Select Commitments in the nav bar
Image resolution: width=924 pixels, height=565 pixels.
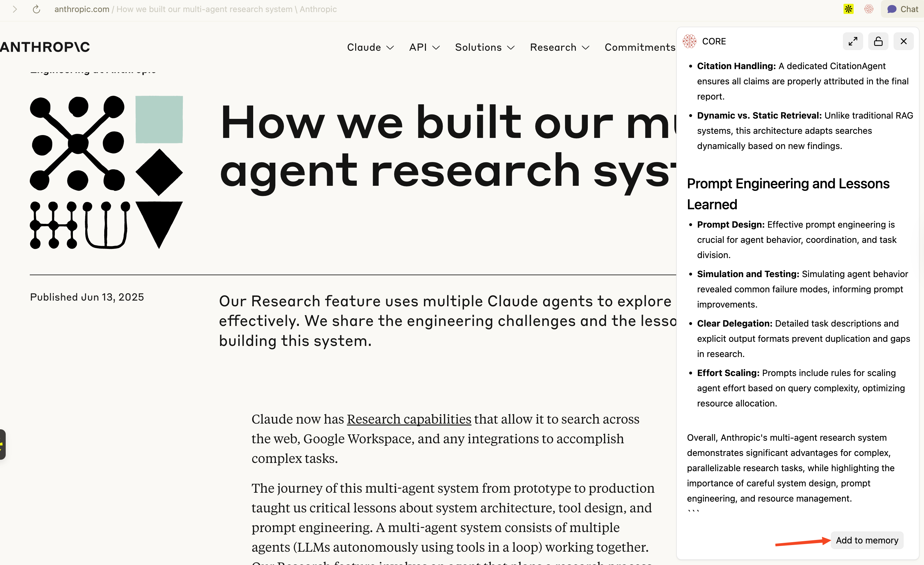click(639, 47)
